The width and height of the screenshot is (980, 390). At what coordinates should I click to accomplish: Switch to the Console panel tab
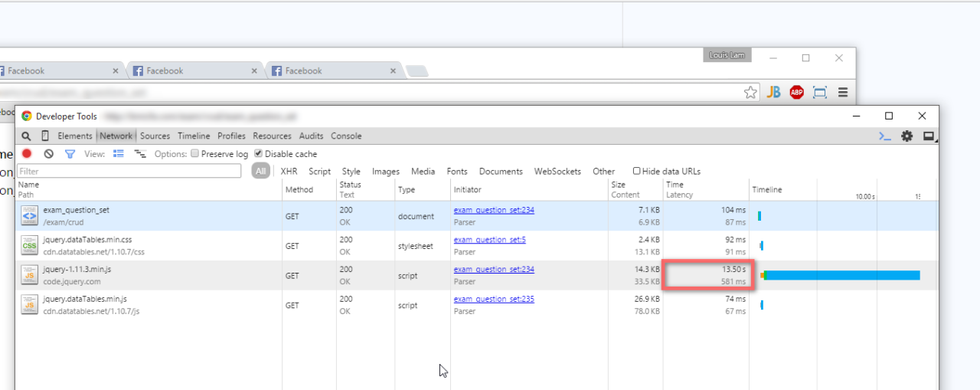coord(346,136)
